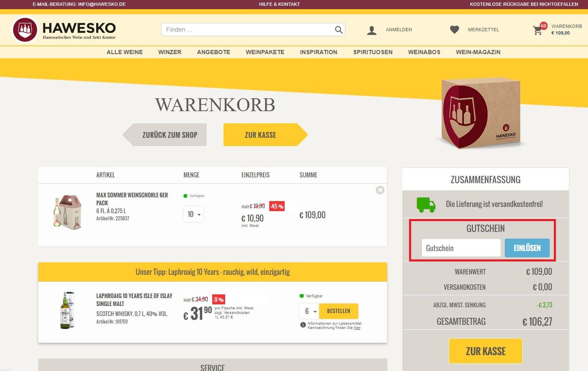Click Zurück zum Shop button
This screenshot has height=371, width=588.
coord(165,134)
